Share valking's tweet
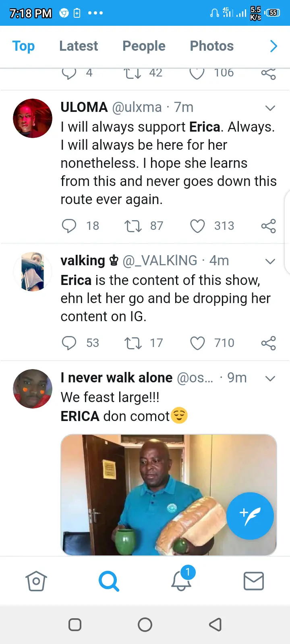Screen dimensions: 290x644 pyautogui.click(x=268, y=343)
